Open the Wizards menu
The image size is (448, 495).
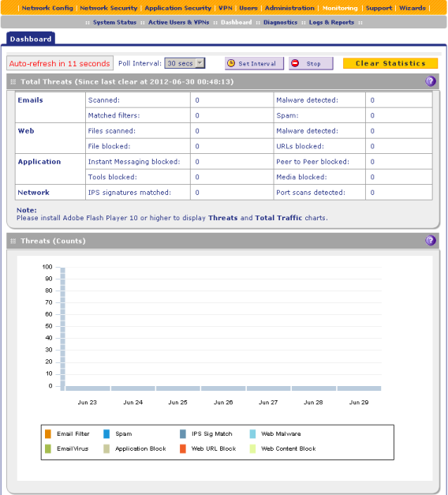(x=413, y=8)
